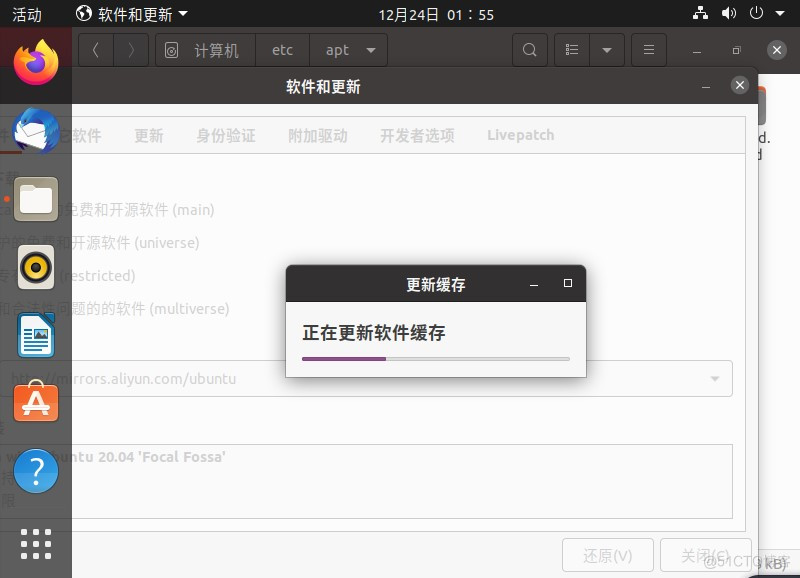Click the search icon in Files toolbar
The image size is (800, 578).
tap(530, 50)
